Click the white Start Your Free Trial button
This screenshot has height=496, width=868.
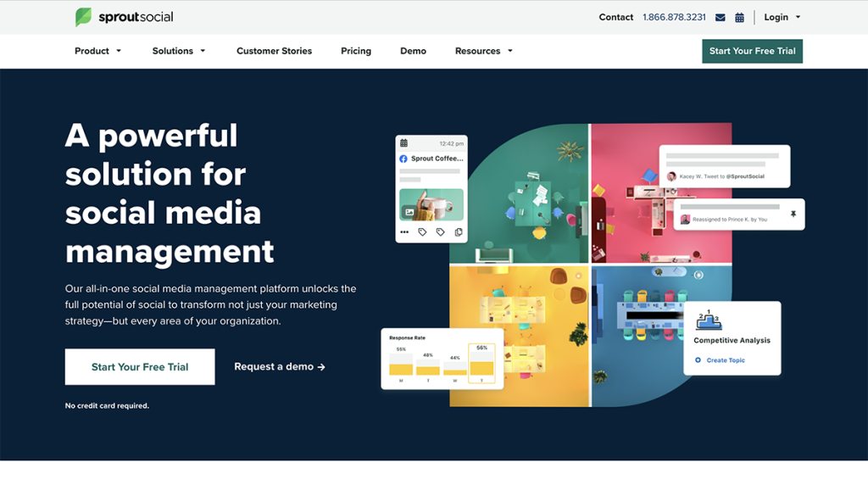(x=140, y=367)
